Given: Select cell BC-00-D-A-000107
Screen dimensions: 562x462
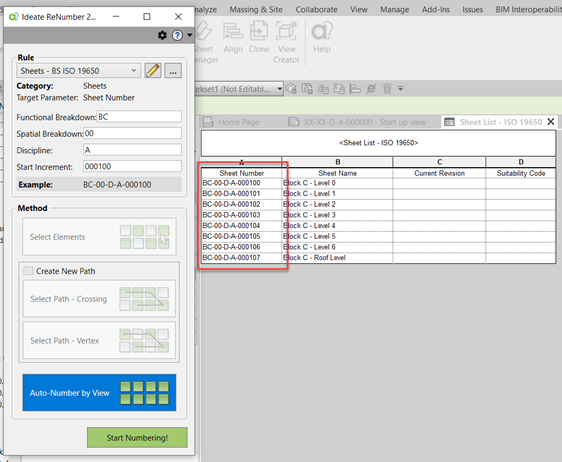Looking at the screenshot, I should pos(242,258).
